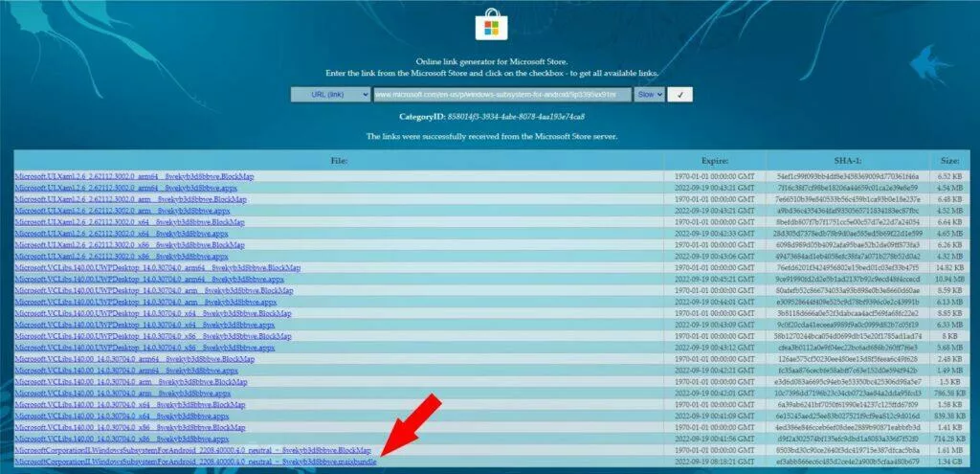Open the Microsoft.UI.Xaml.2.6 x64 BlockMap link
Screen dimensions: 980x474
[x=129, y=222]
